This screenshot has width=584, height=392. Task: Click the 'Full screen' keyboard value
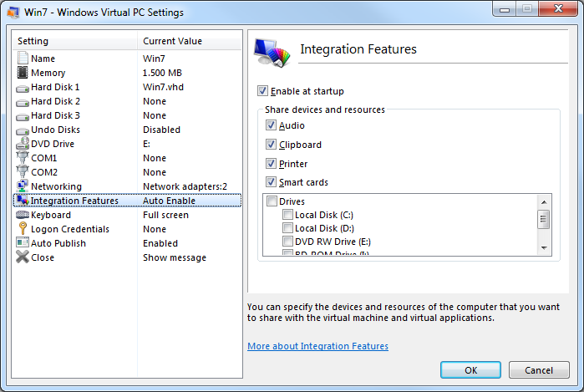[165, 215]
